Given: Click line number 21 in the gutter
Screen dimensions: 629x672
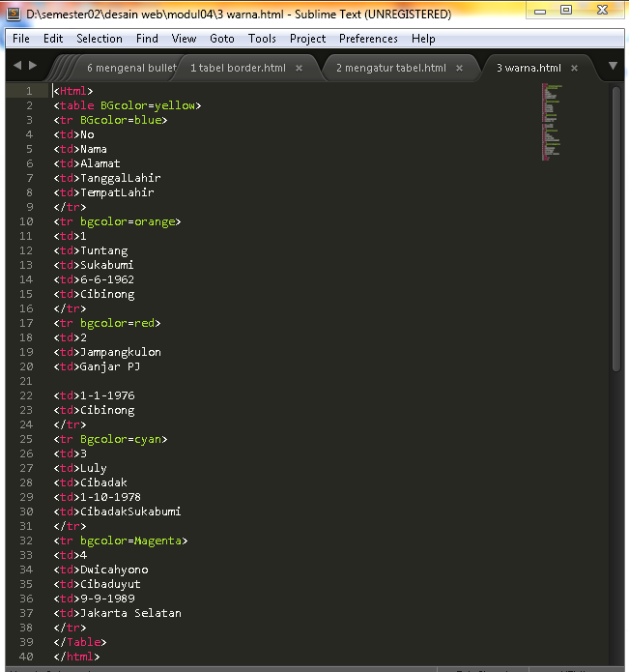Looking at the screenshot, I should [x=26, y=381].
